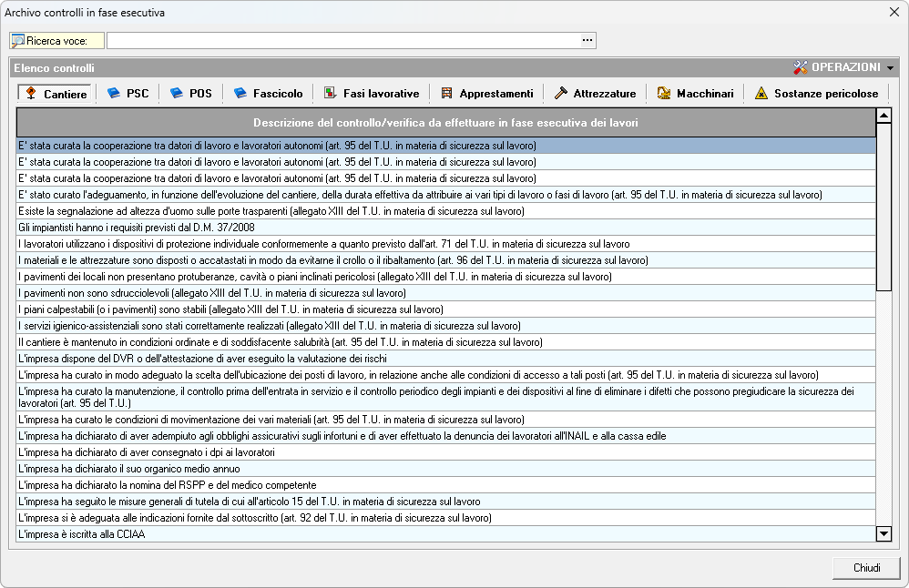Click the ellipsis button beside search field
909x588 pixels.
587,40
